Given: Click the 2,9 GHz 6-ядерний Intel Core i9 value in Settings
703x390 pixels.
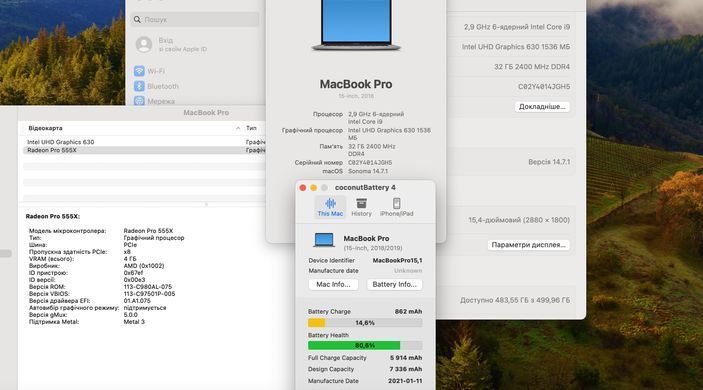Looking at the screenshot, I should tap(517, 27).
